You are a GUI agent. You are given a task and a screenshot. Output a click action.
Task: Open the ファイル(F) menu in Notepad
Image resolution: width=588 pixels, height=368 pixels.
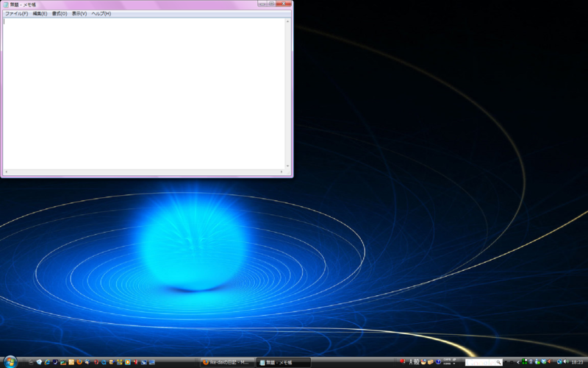[16, 13]
